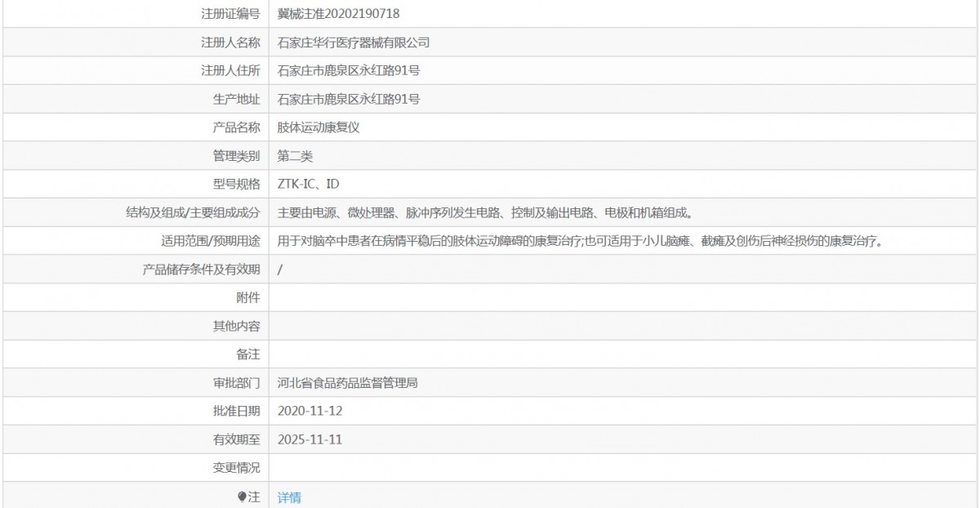Select product name 肢体运动康复仪

point(318,127)
